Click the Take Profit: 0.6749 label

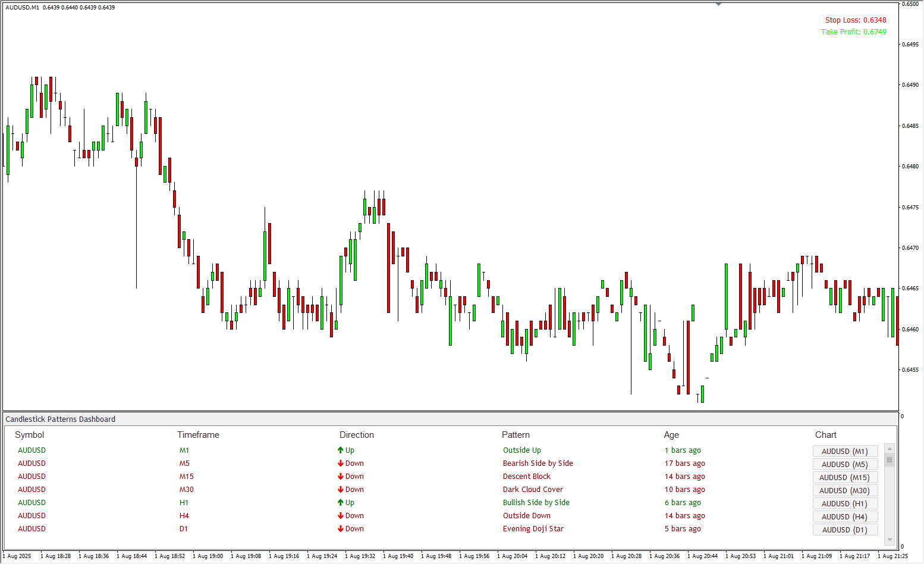pyautogui.click(x=854, y=32)
